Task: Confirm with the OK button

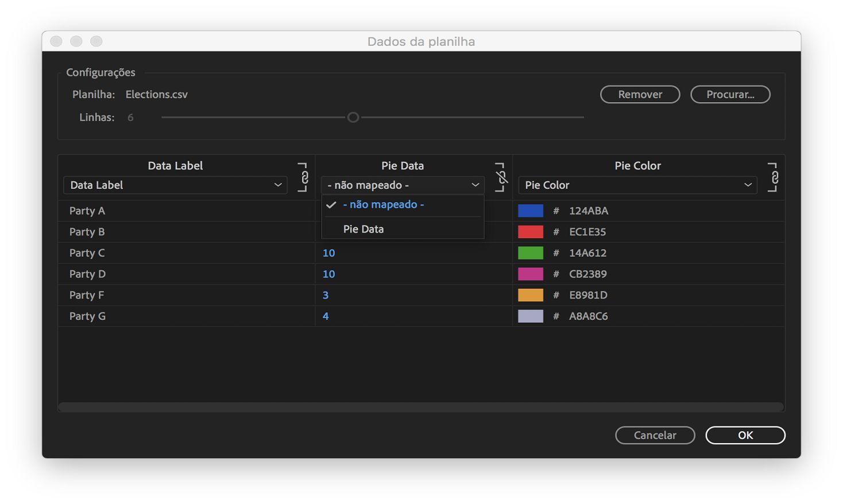Action: click(x=745, y=435)
